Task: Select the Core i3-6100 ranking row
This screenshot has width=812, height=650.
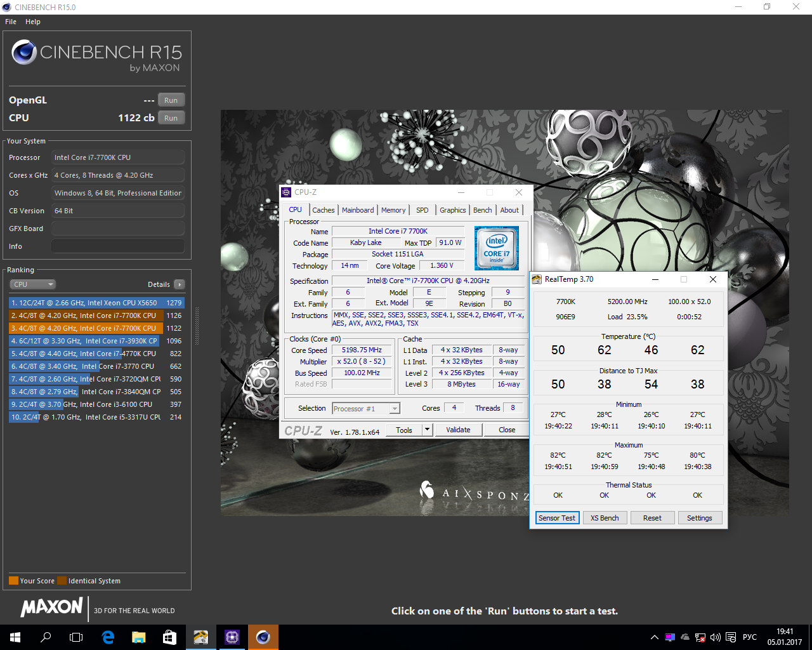Action: [x=96, y=404]
